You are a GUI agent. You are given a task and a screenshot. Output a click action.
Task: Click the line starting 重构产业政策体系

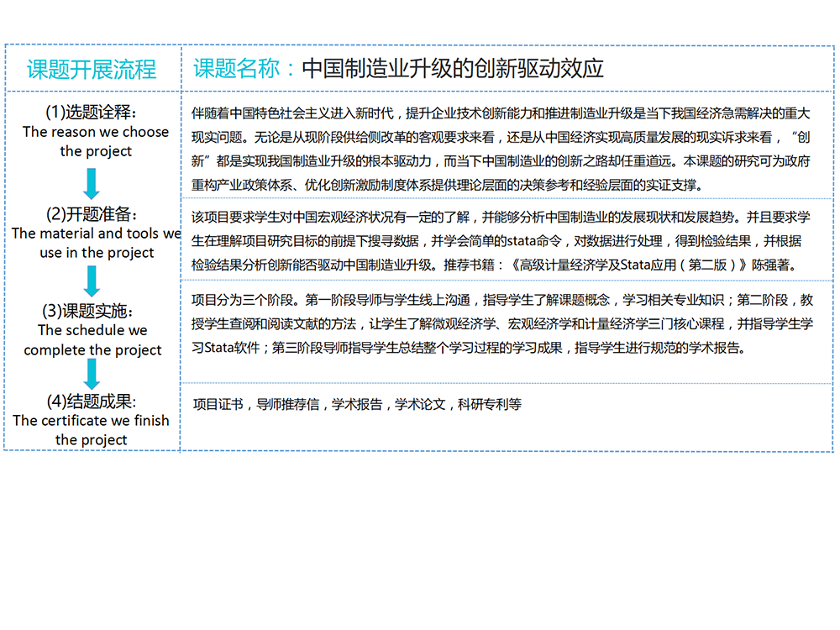point(447,186)
